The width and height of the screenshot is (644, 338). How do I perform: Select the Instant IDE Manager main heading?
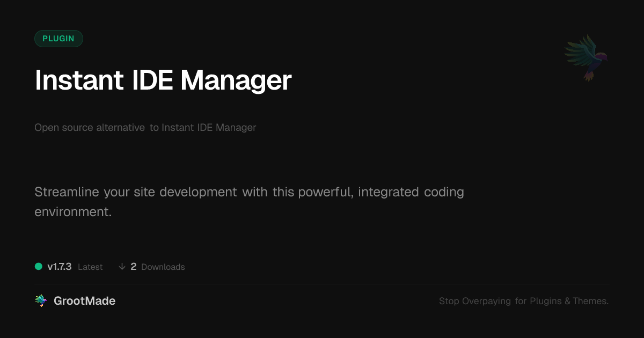click(163, 80)
